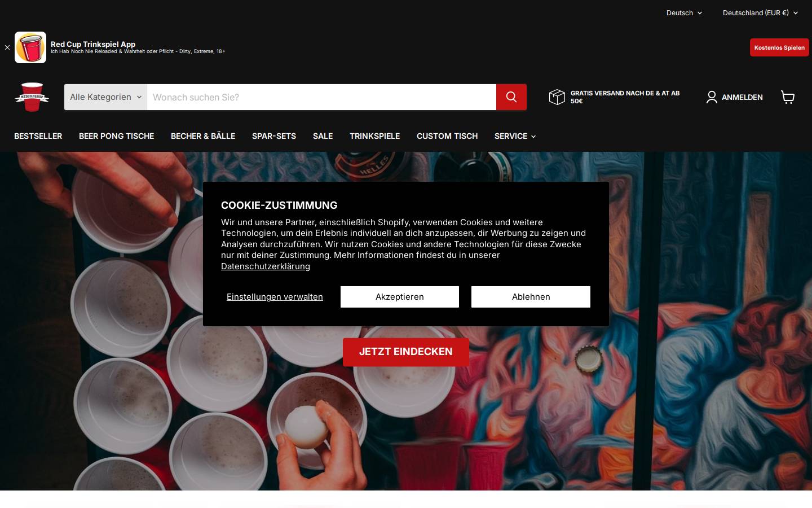812x508 pixels.
Task: Open the Deutsch language dropdown
Action: (684, 12)
